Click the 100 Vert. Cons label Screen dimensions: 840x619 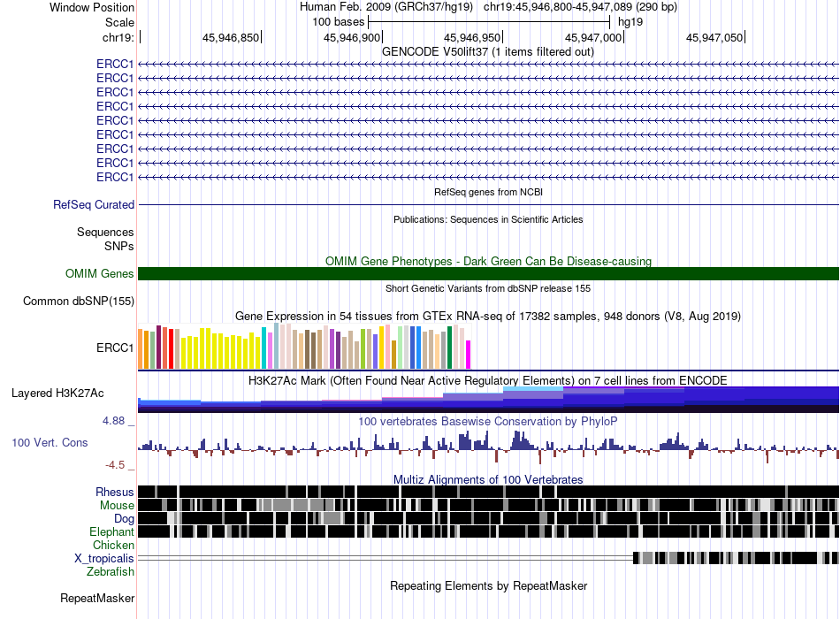coord(50,443)
